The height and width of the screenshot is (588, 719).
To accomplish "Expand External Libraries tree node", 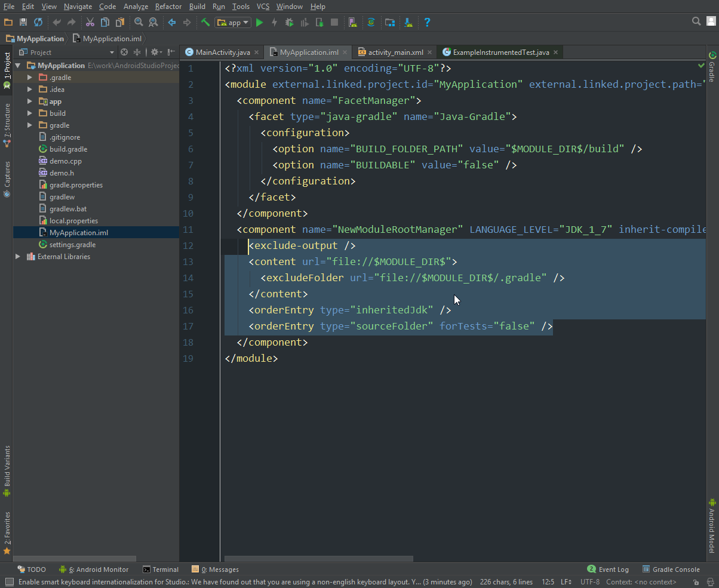I will (x=18, y=257).
